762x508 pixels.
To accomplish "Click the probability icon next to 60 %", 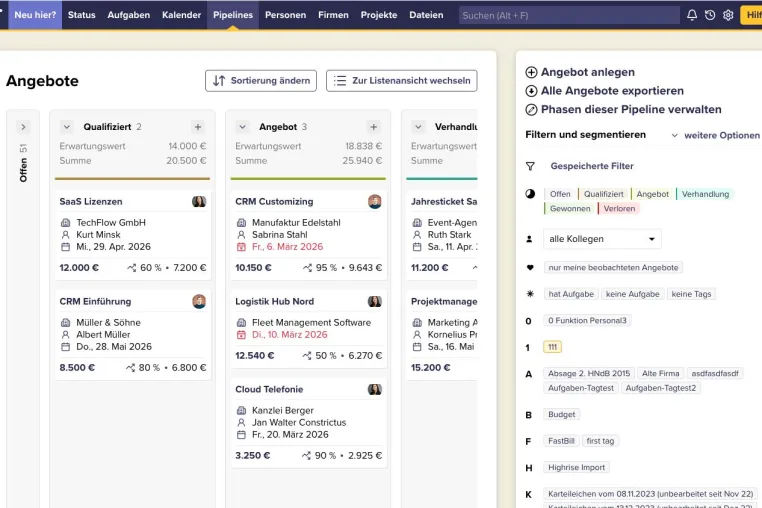I will coord(131,268).
